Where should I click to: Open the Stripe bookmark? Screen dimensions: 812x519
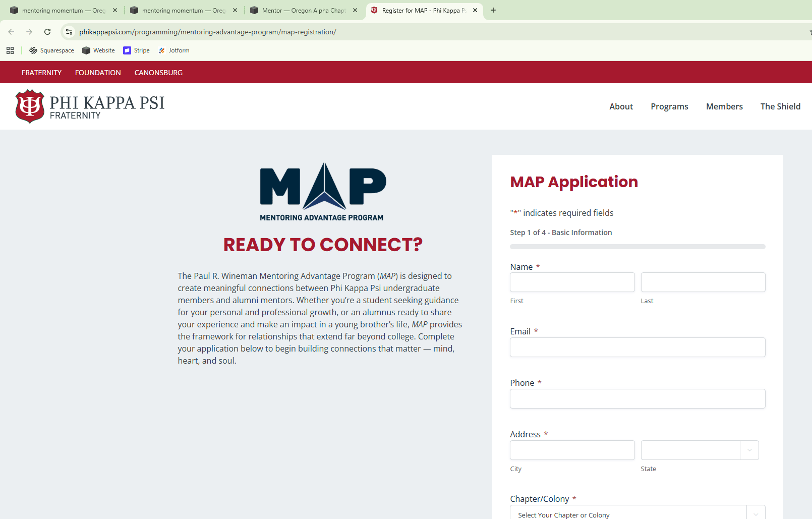pos(136,50)
